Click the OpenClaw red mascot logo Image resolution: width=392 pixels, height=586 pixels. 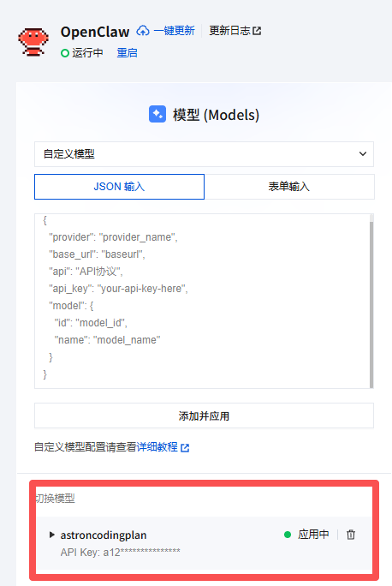[33, 41]
